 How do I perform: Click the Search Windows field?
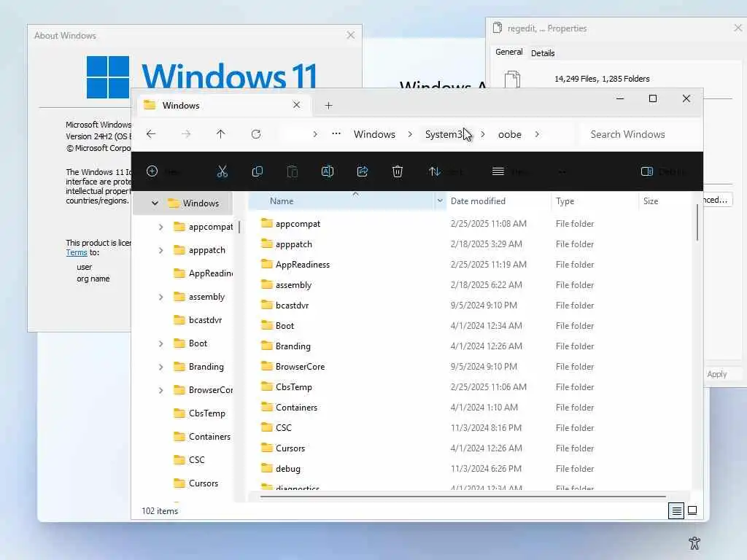click(640, 134)
